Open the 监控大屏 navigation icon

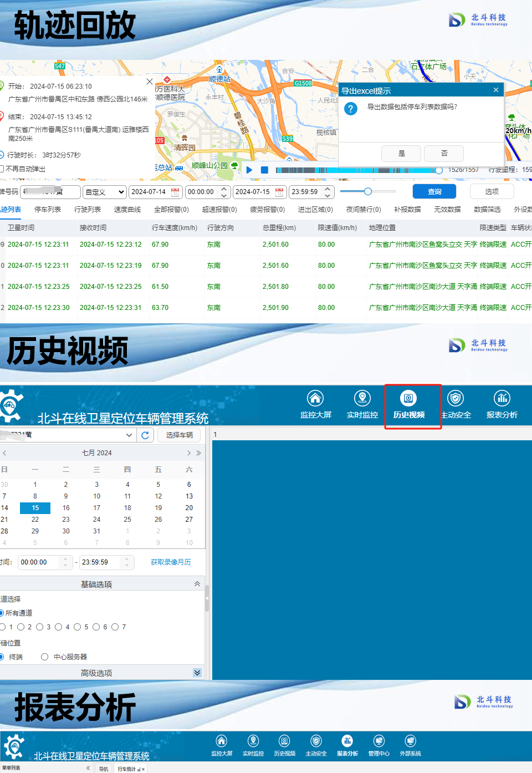[x=315, y=399]
